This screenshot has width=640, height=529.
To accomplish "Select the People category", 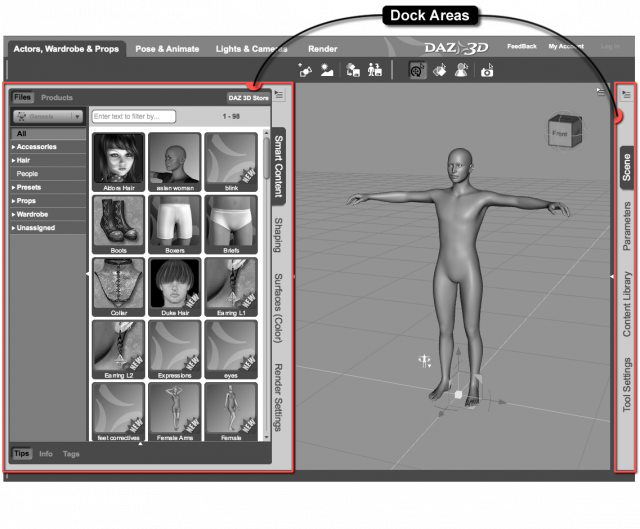I will (x=48, y=173).
